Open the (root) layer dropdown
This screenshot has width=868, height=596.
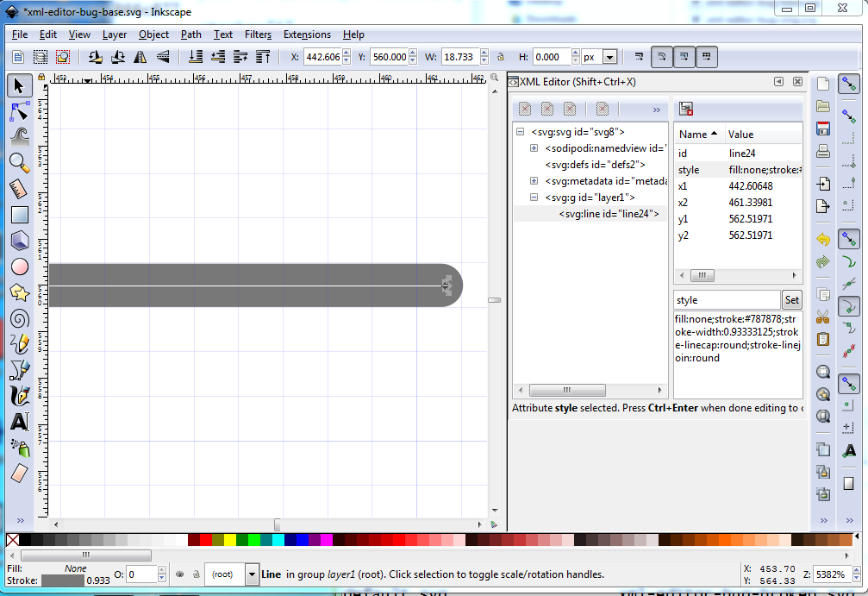(252, 574)
